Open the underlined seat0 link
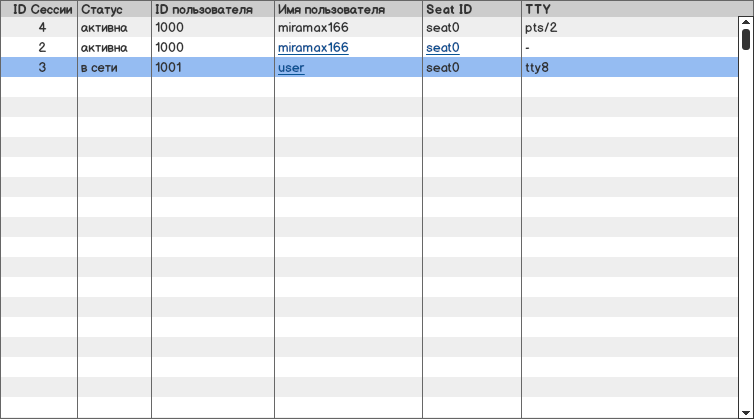Viewport: 754px width, 419px height. pos(442,48)
